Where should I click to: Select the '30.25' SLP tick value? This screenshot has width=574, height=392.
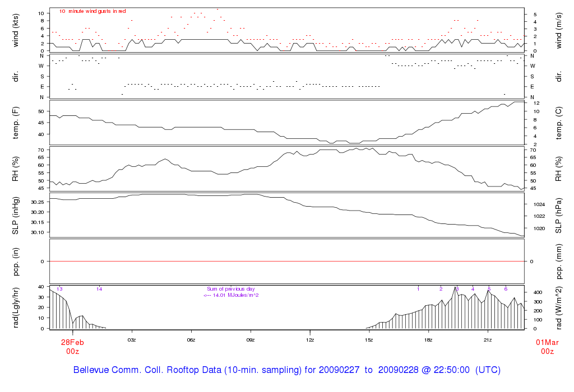(38, 202)
